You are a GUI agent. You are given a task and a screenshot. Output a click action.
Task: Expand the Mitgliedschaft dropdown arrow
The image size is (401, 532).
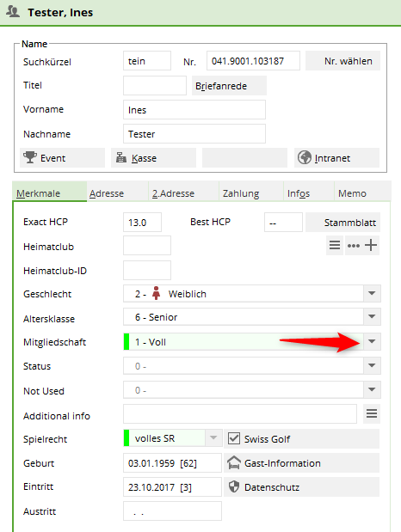click(x=372, y=342)
